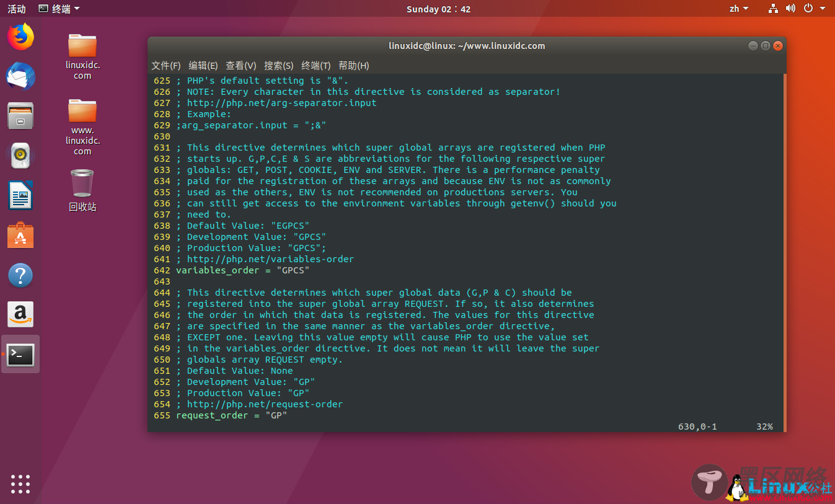Screen dimensions: 835x504
Task: Click line number 643
Action: tap(162, 281)
